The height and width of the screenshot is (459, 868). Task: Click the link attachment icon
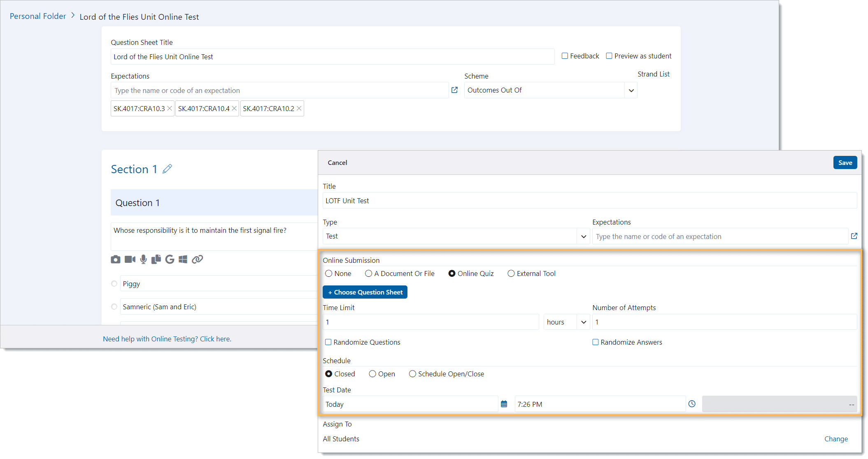point(198,260)
